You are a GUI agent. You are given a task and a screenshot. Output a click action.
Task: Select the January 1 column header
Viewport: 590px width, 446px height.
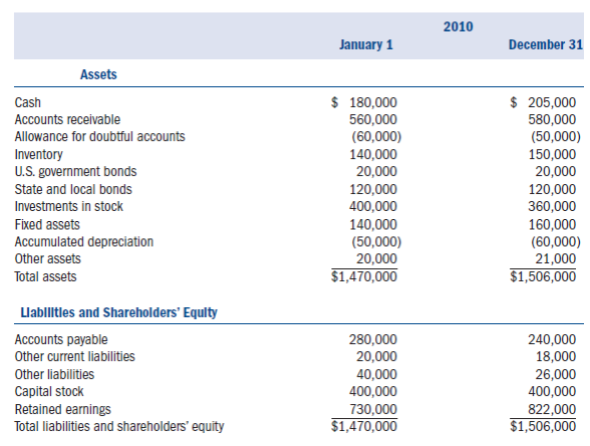pos(366,45)
